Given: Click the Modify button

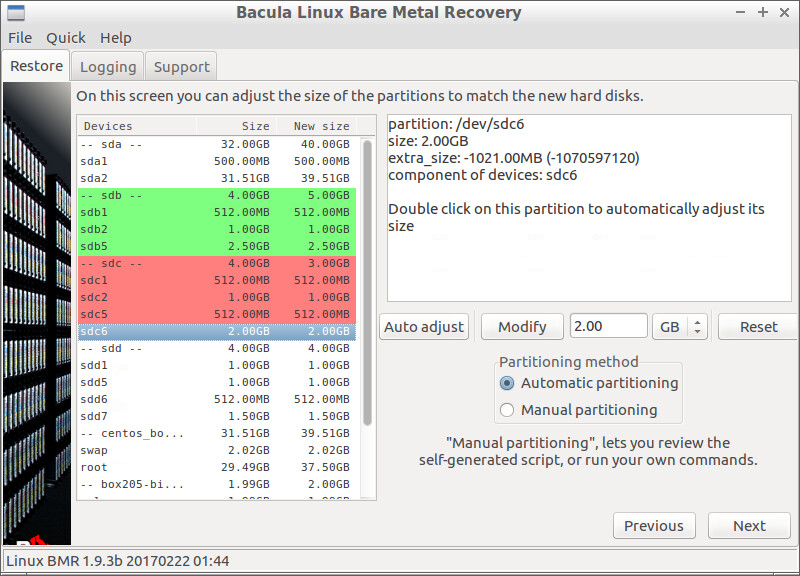Looking at the screenshot, I should (522, 327).
